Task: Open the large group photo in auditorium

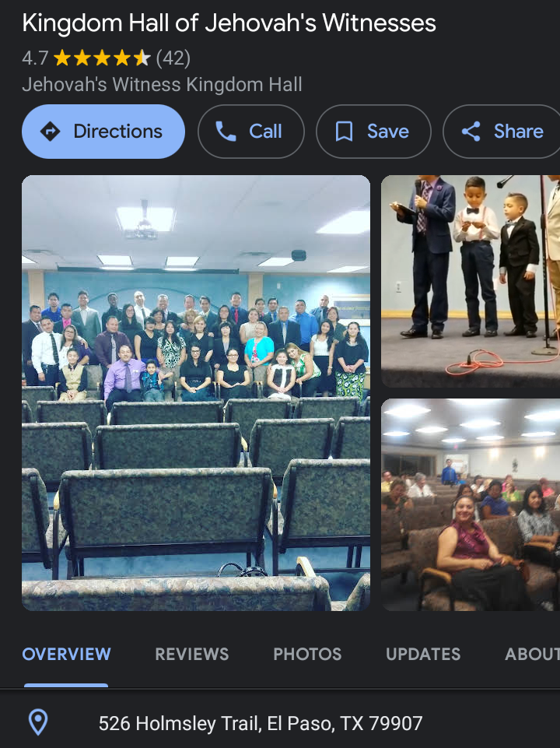Action: (196, 393)
